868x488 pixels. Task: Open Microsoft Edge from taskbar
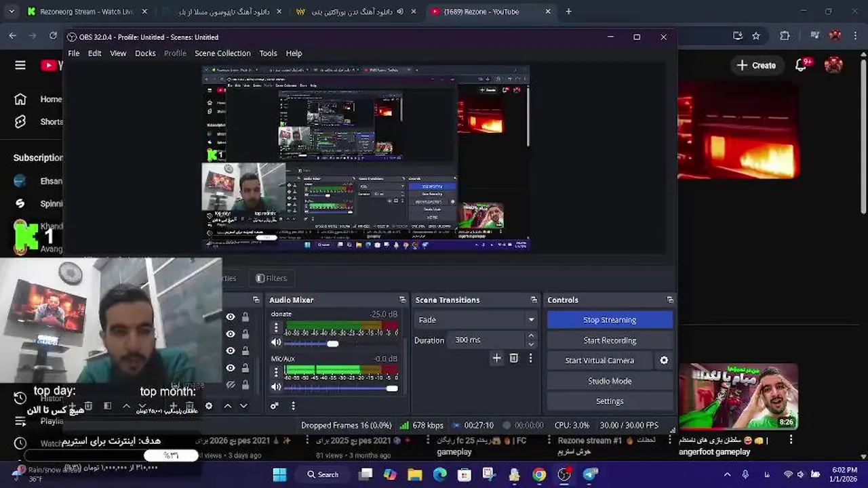(x=440, y=474)
